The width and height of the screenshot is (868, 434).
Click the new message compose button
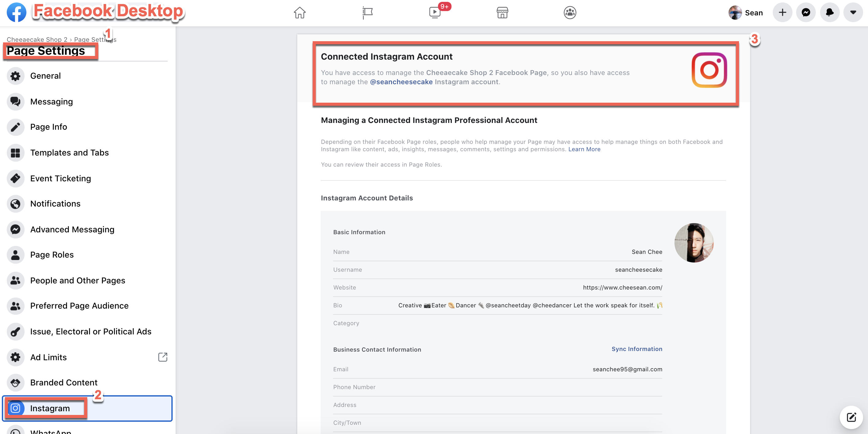(851, 417)
